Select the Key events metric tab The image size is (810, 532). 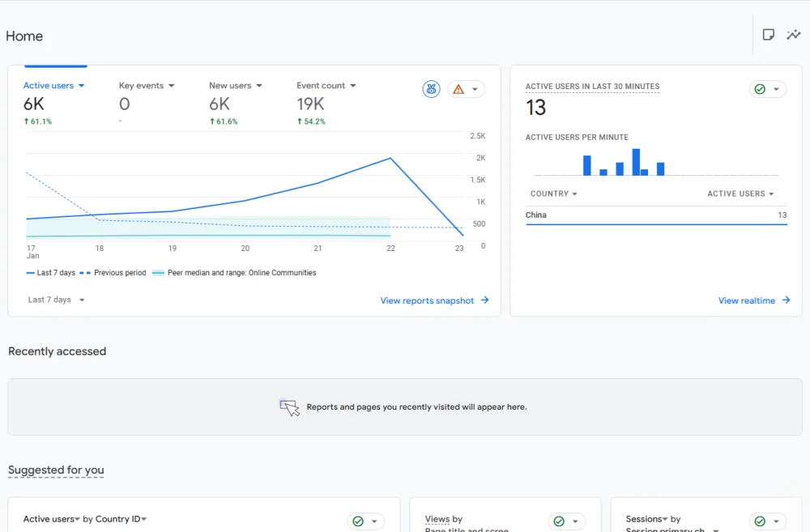click(146, 86)
